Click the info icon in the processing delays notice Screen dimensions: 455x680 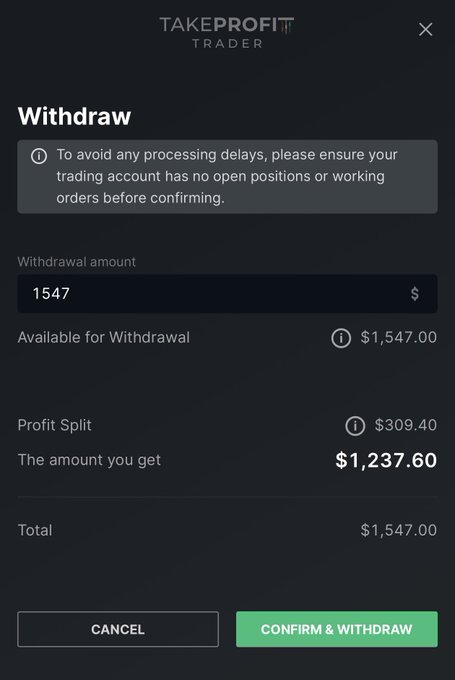pyautogui.click(x=39, y=156)
